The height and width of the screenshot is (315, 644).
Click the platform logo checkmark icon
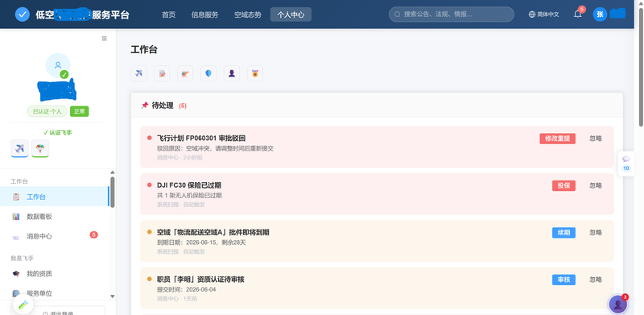[x=23, y=15]
